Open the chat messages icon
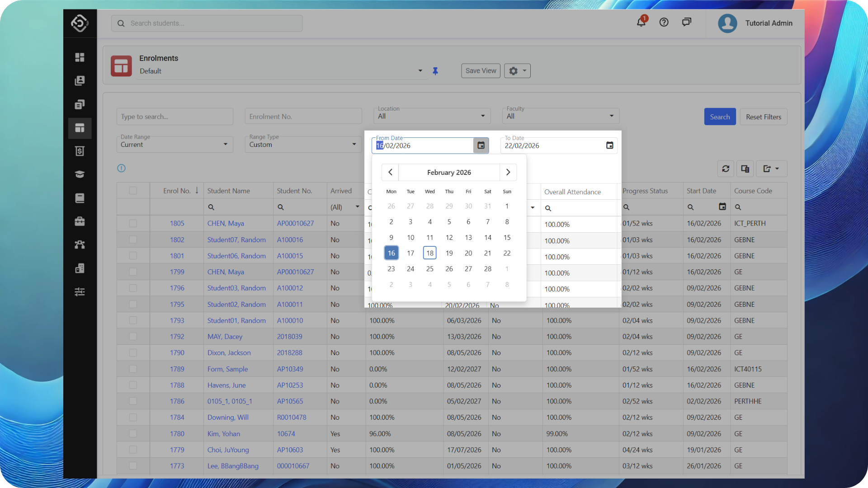The width and height of the screenshot is (868, 488). coord(686,22)
